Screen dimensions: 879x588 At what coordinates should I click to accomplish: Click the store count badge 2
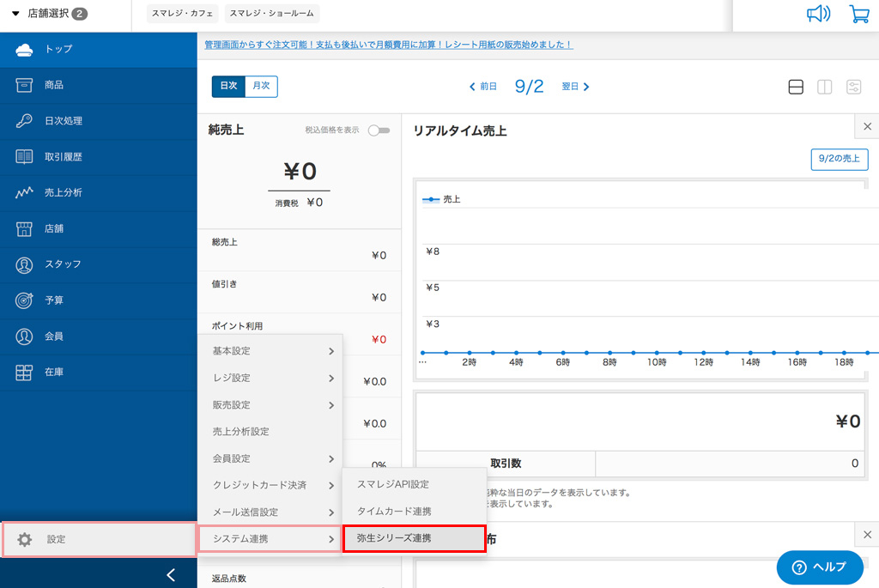tap(80, 14)
